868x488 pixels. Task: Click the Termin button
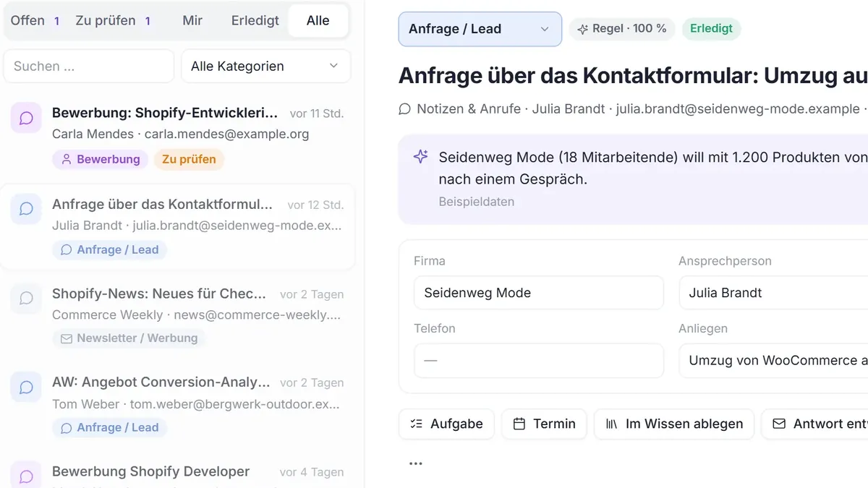click(545, 424)
